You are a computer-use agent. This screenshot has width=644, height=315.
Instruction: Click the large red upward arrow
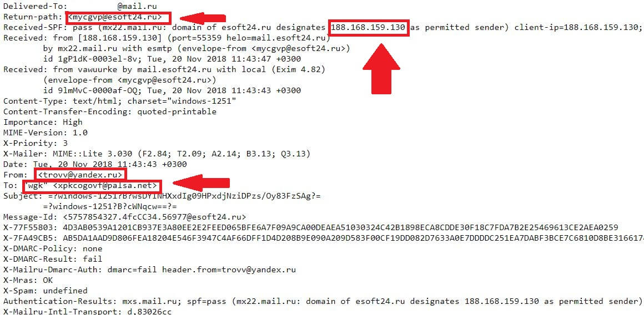tap(381, 68)
